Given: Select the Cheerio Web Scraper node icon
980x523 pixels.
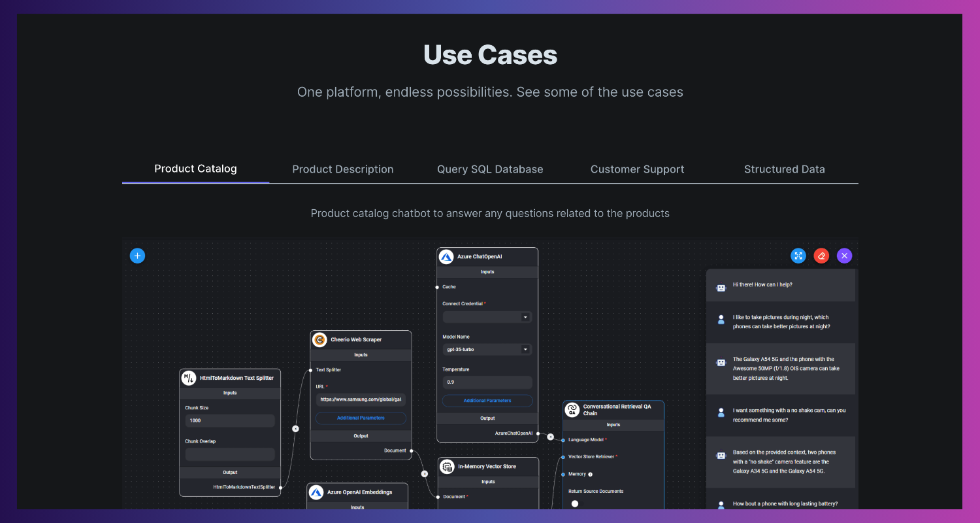Looking at the screenshot, I should tap(319, 339).
